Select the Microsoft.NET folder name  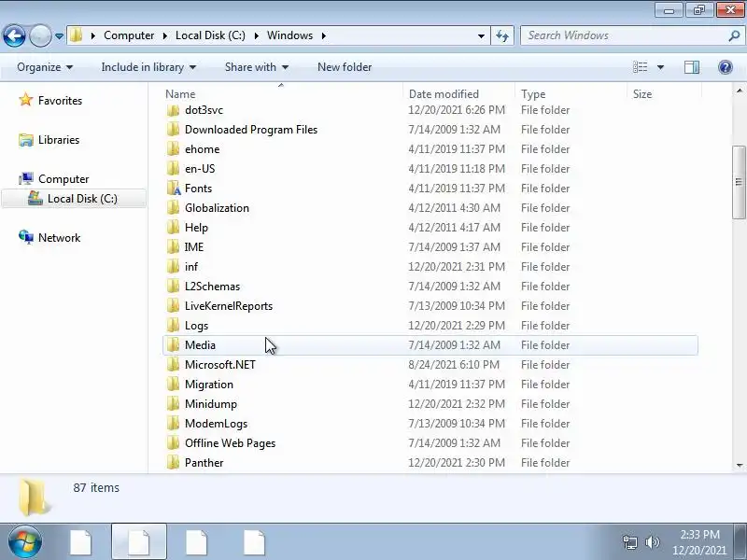pyautogui.click(x=220, y=365)
